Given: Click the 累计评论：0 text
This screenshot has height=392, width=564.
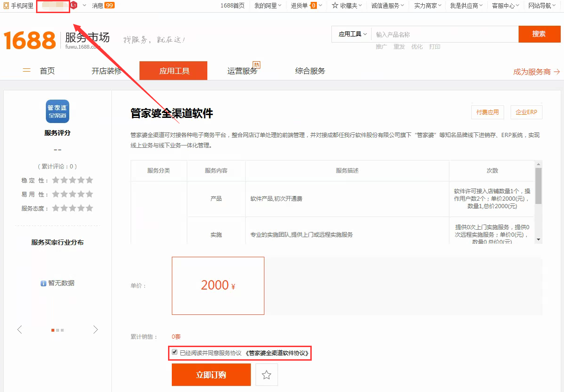Looking at the screenshot, I should 58,167.
